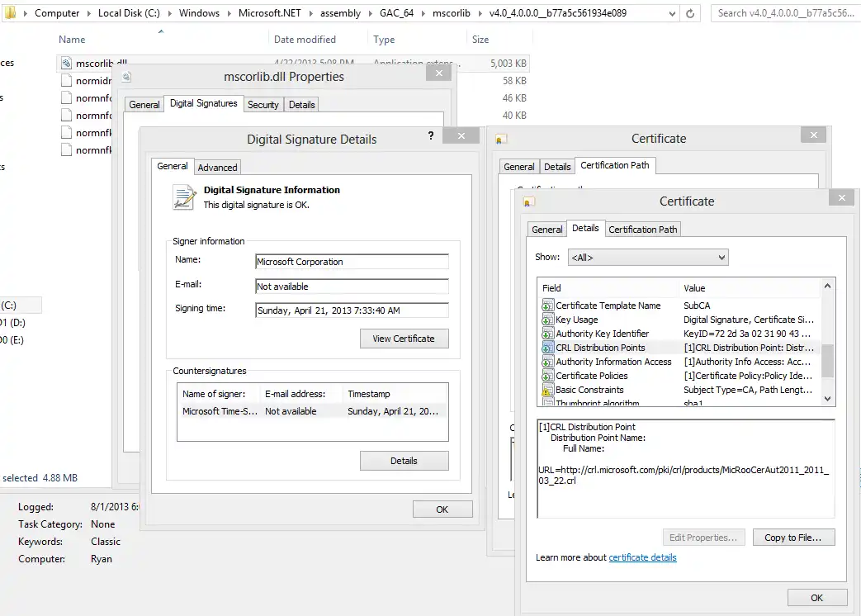This screenshot has width=861, height=616.
Task: Select drive (D:) in navigation pane
Action: (12, 323)
